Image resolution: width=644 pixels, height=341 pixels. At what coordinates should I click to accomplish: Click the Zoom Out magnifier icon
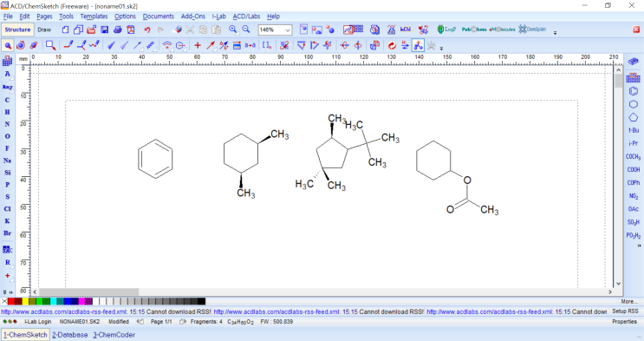[246, 30]
